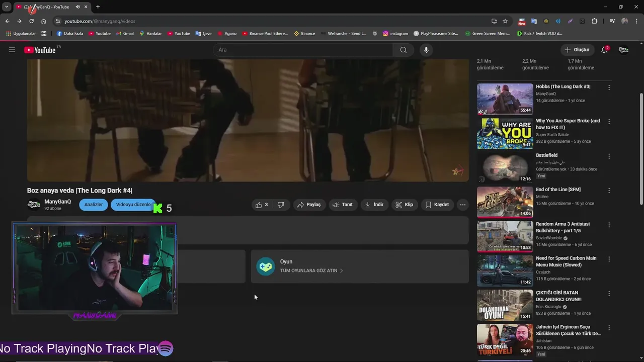Screen dimensions: 644x362
Task: Open options for Why You Are Super Broke
Action: (609, 122)
